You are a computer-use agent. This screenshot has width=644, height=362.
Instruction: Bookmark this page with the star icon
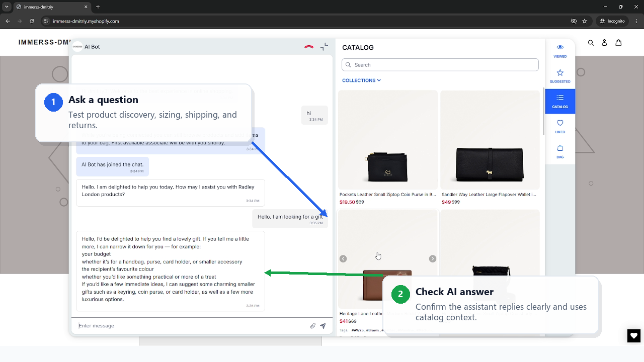585,21
